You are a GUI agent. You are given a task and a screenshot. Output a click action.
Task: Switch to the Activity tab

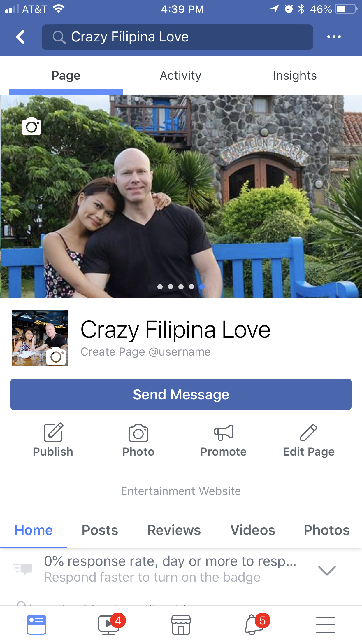point(180,76)
